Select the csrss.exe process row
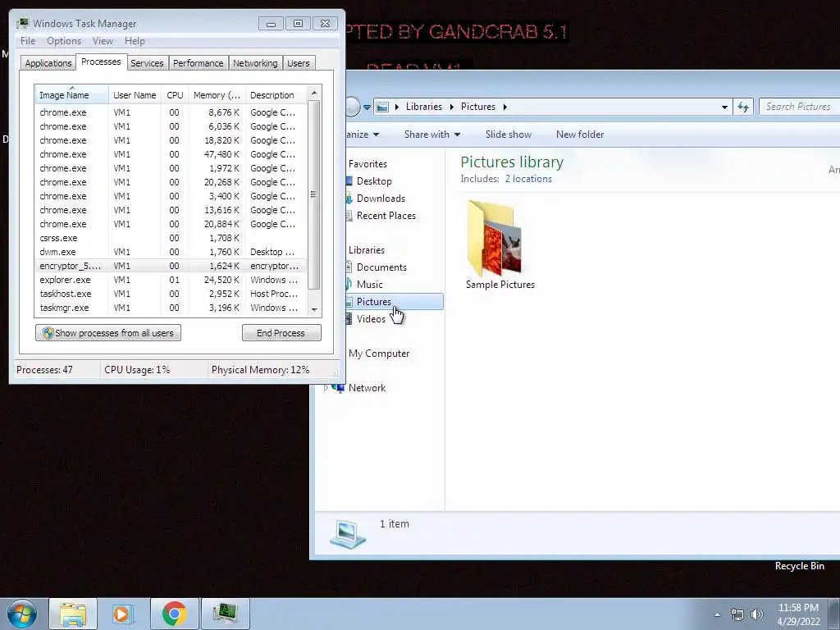Image resolution: width=840 pixels, height=630 pixels. click(171, 238)
